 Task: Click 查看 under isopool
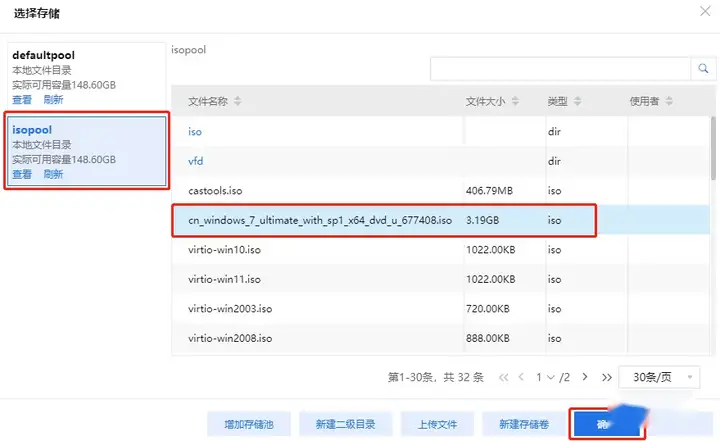[x=22, y=174]
